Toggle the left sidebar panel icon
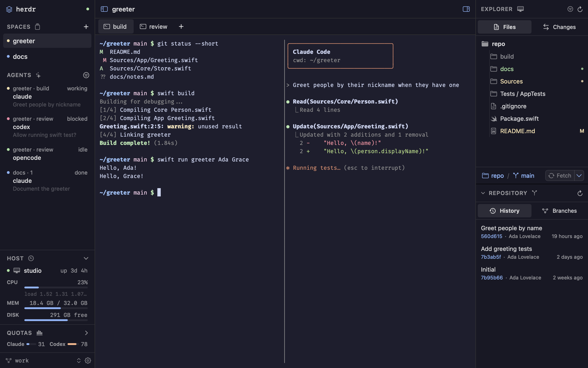 click(x=104, y=9)
